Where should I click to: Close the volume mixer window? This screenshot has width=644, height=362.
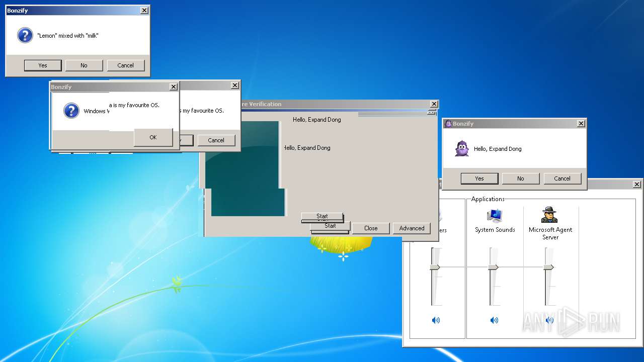point(637,185)
